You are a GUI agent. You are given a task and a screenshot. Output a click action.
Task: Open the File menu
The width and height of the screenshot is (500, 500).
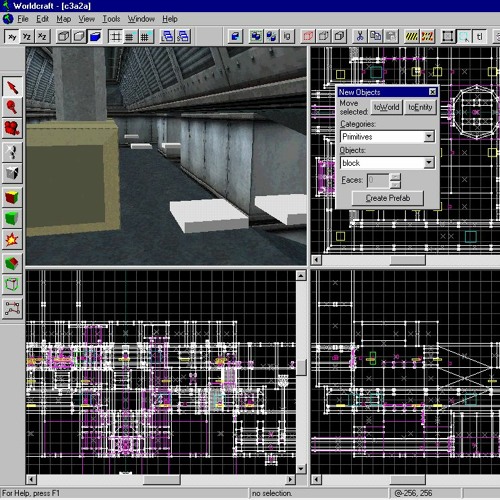pos(23,19)
